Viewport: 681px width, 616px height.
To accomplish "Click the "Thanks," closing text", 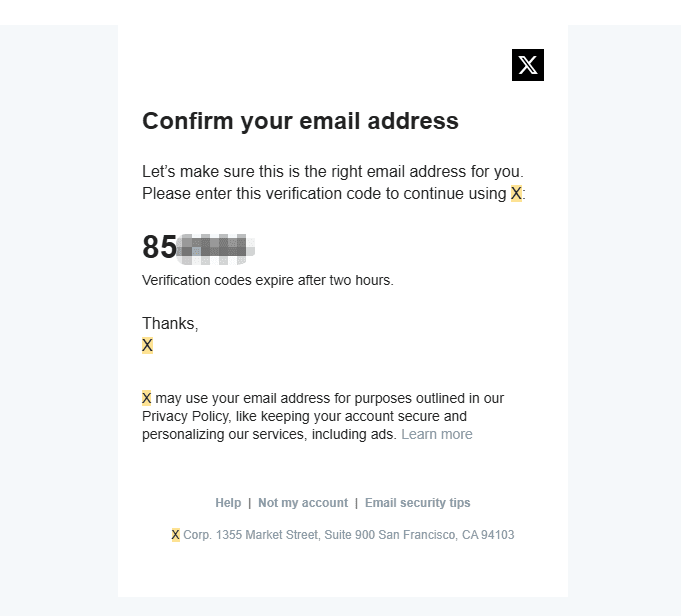I will (170, 324).
